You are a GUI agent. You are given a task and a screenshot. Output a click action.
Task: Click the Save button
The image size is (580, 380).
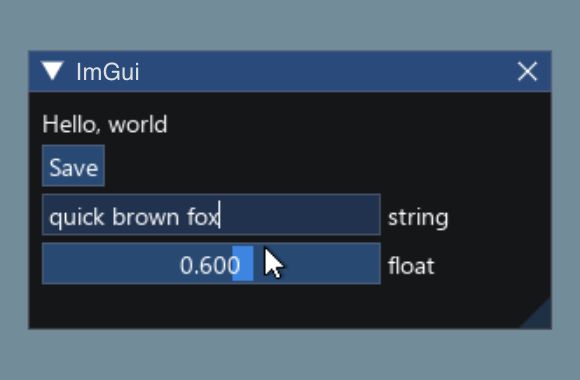73,166
